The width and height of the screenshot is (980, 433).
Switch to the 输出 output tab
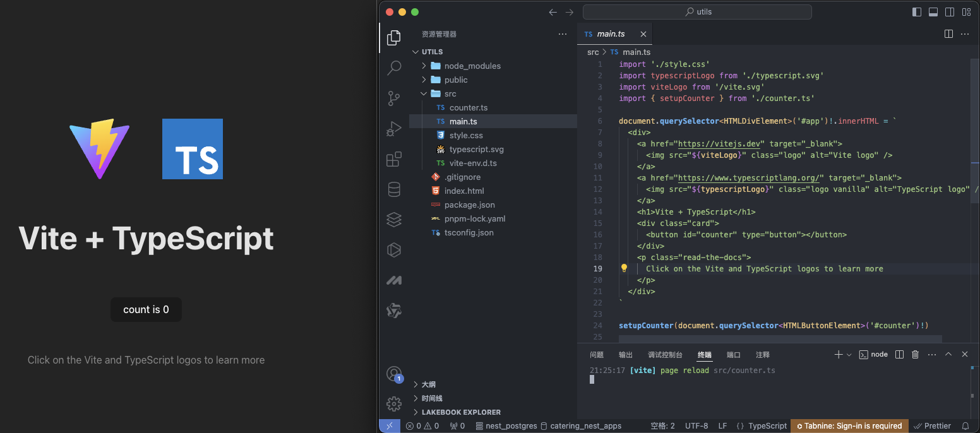pyautogui.click(x=626, y=355)
